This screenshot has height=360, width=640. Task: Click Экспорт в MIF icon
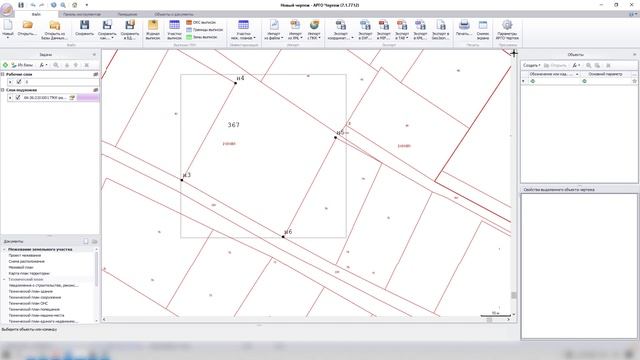[x=383, y=25]
